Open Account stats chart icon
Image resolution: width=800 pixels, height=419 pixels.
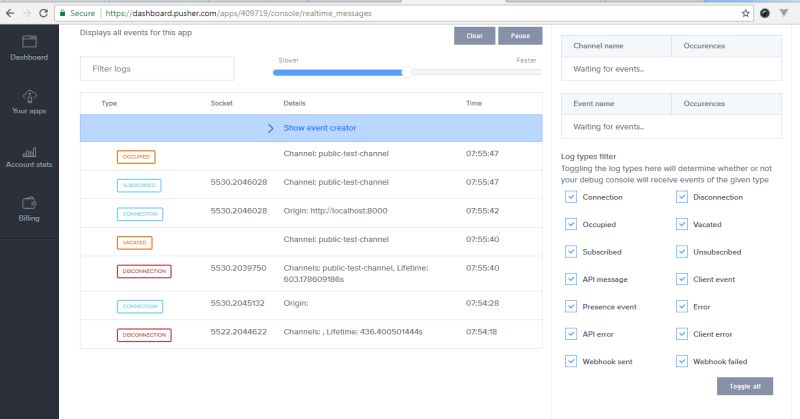29,152
